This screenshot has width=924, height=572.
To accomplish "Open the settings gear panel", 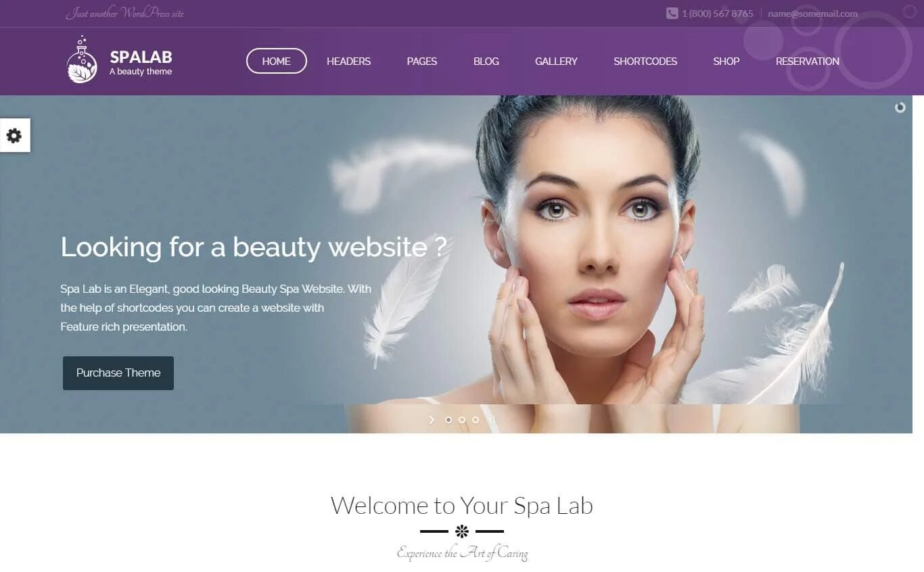I will (14, 135).
